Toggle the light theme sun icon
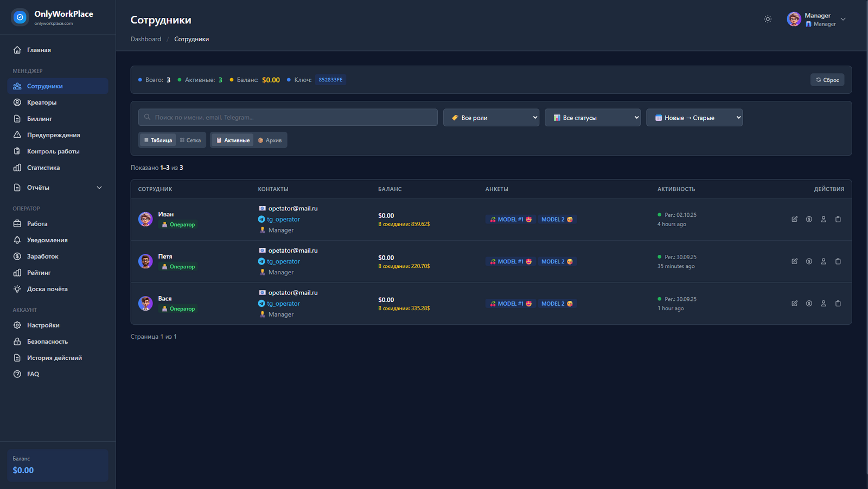868x489 pixels. click(x=768, y=19)
